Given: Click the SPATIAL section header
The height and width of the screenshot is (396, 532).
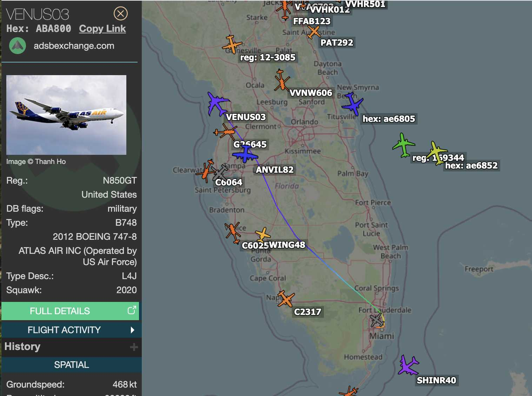Looking at the screenshot, I should [x=71, y=365].
